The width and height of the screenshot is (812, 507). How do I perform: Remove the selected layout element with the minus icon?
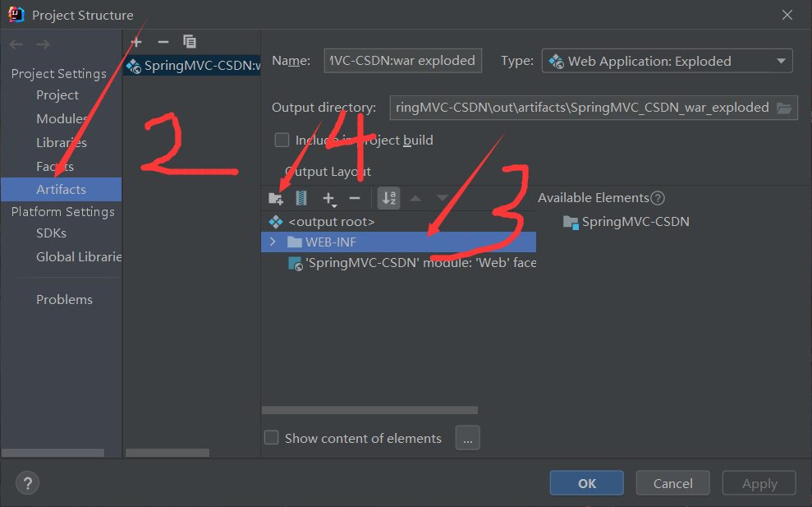(355, 199)
